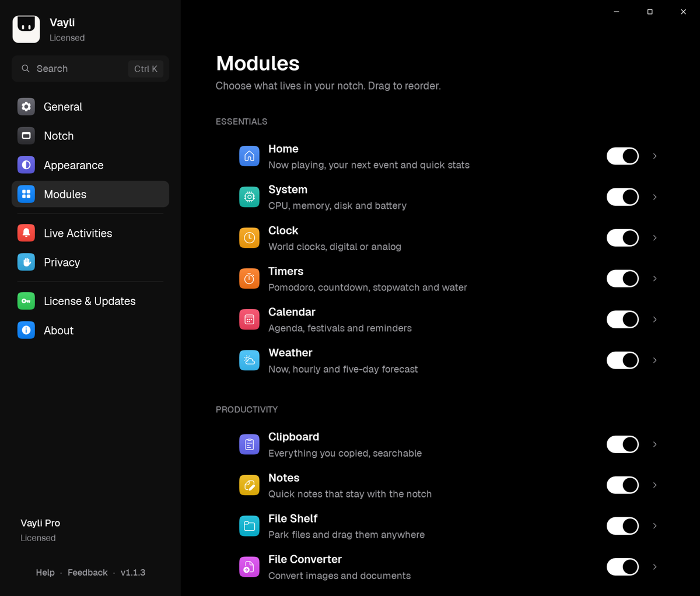Click 'Now, hourly and five-day forecast' text
This screenshot has height=596, width=700.
coord(343,369)
